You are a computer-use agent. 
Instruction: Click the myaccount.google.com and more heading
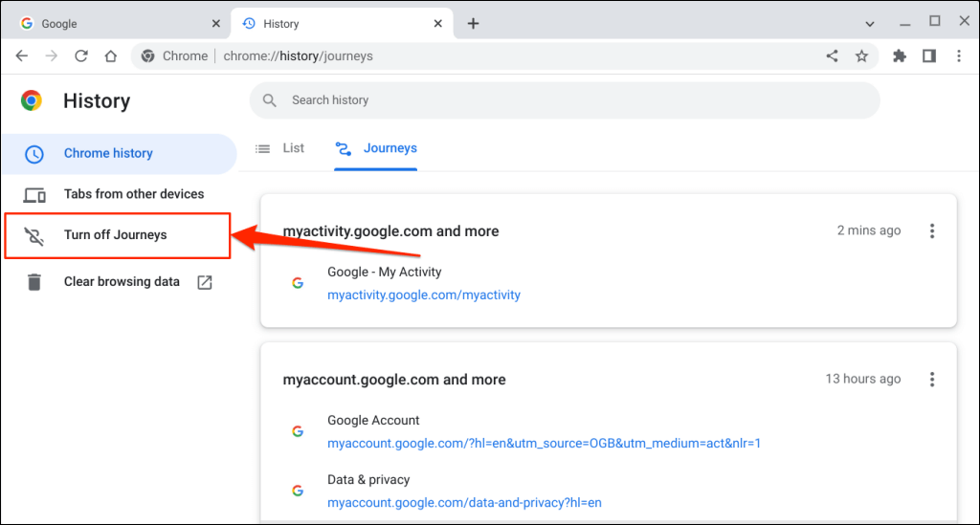coord(394,381)
